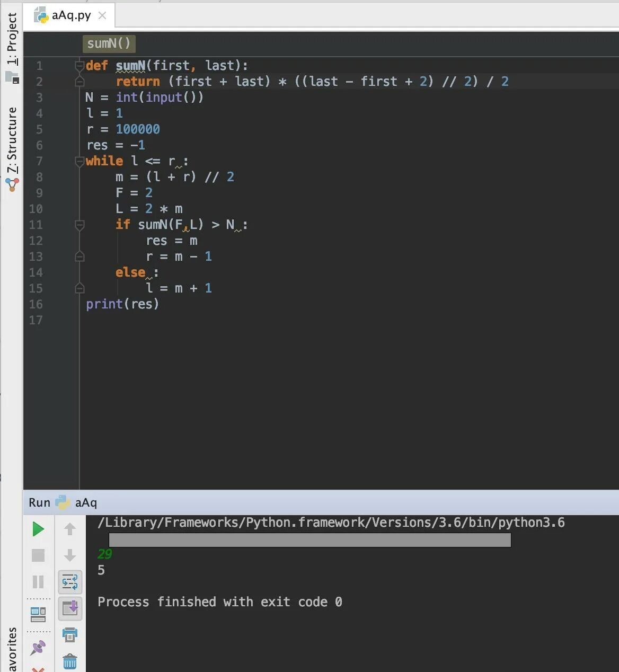Click the Run panel title label

(x=40, y=502)
